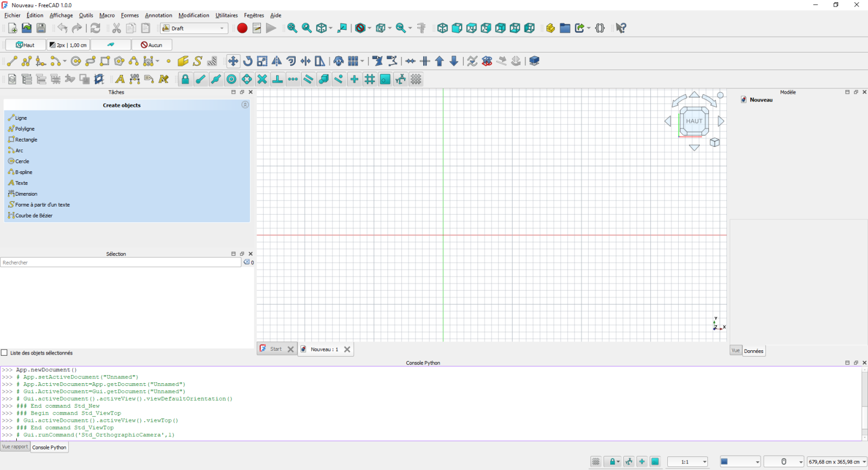Toggle Snap Center

pyautogui.click(x=232, y=79)
